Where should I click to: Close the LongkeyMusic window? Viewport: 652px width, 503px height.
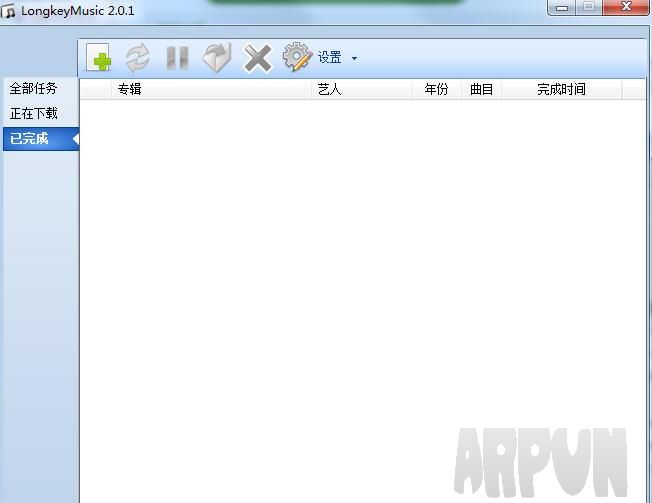(x=626, y=7)
